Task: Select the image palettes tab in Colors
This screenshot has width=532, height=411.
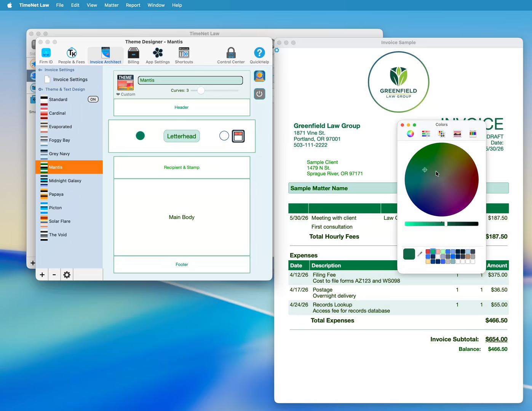Action: pos(457,134)
